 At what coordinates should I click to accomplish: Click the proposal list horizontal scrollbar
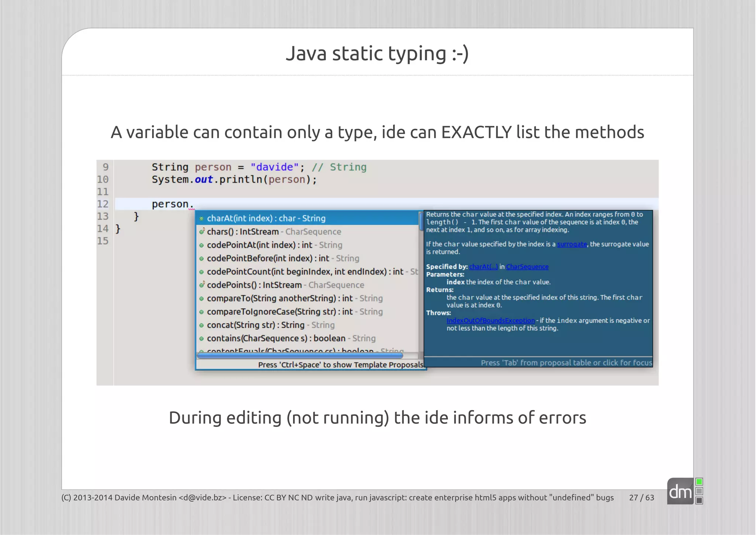pos(300,355)
